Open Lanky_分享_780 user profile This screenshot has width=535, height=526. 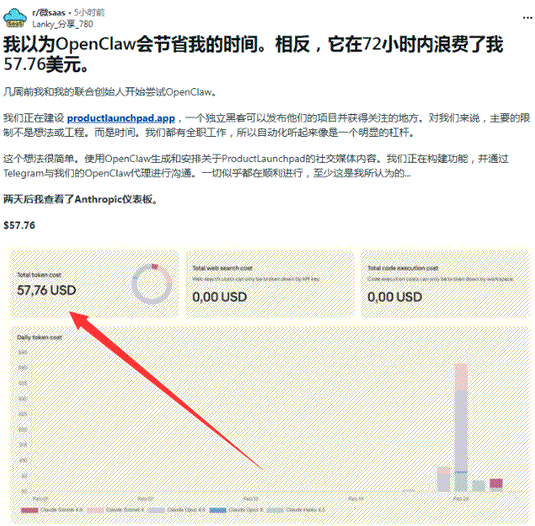(62, 24)
